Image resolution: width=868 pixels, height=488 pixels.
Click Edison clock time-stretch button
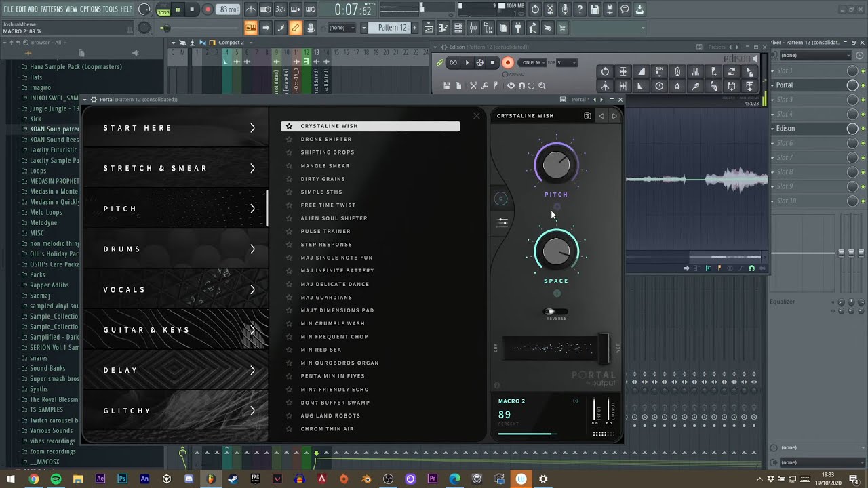point(659,86)
